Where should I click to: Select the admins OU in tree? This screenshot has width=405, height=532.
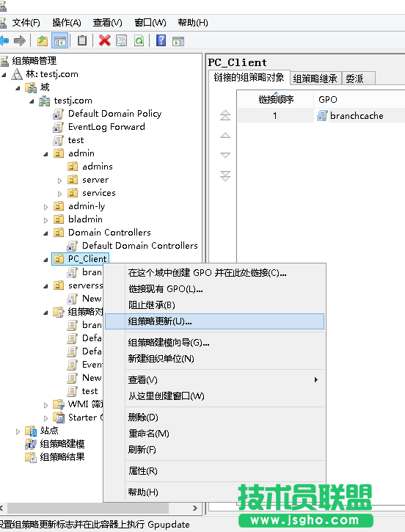click(x=98, y=167)
